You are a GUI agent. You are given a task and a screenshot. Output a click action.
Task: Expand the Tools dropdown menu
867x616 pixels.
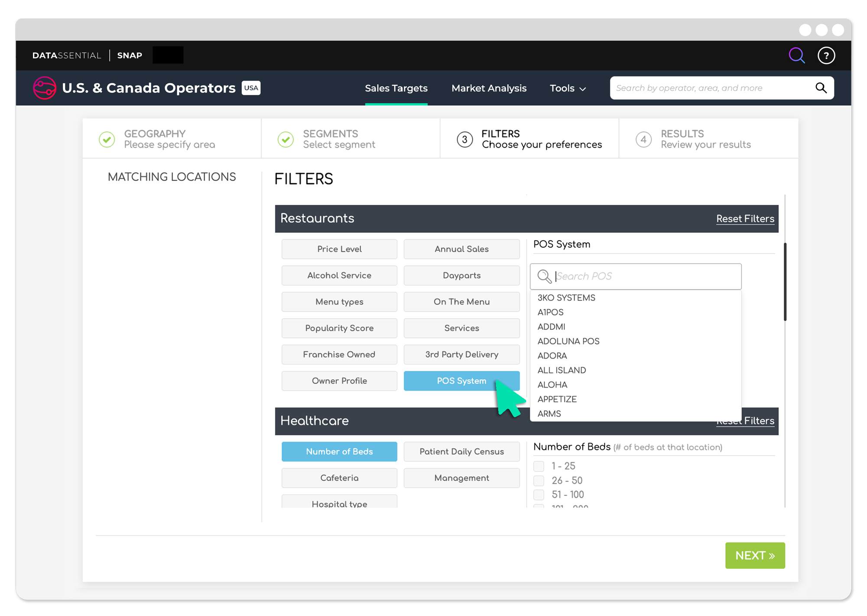pyautogui.click(x=567, y=88)
